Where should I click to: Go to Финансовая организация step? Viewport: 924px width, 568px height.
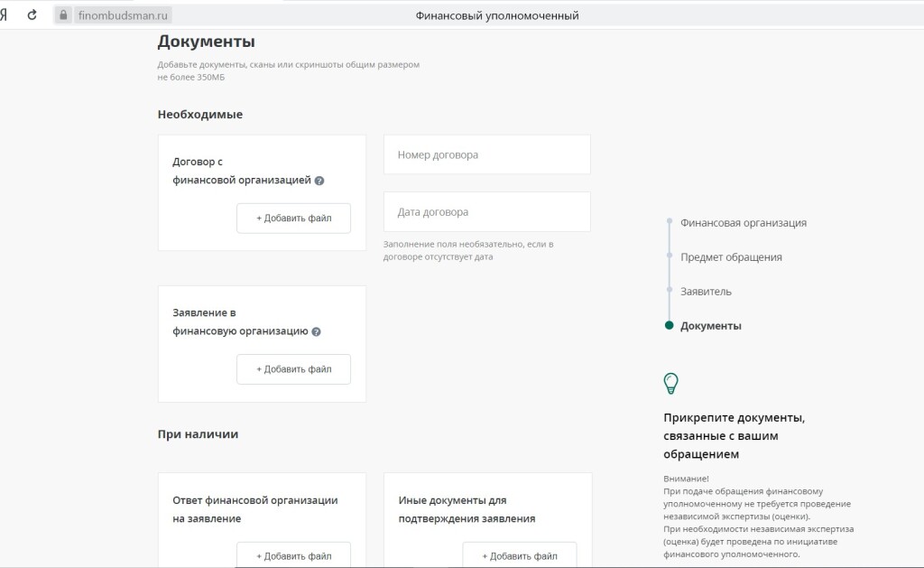pos(743,223)
